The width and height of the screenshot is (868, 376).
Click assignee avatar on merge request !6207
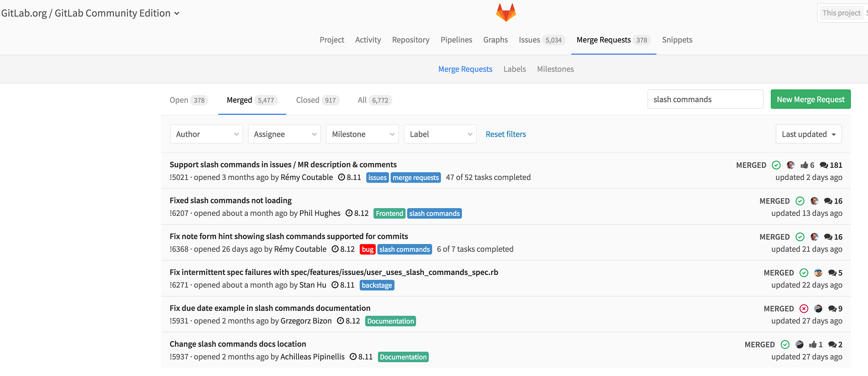click(x=815, y=201)
